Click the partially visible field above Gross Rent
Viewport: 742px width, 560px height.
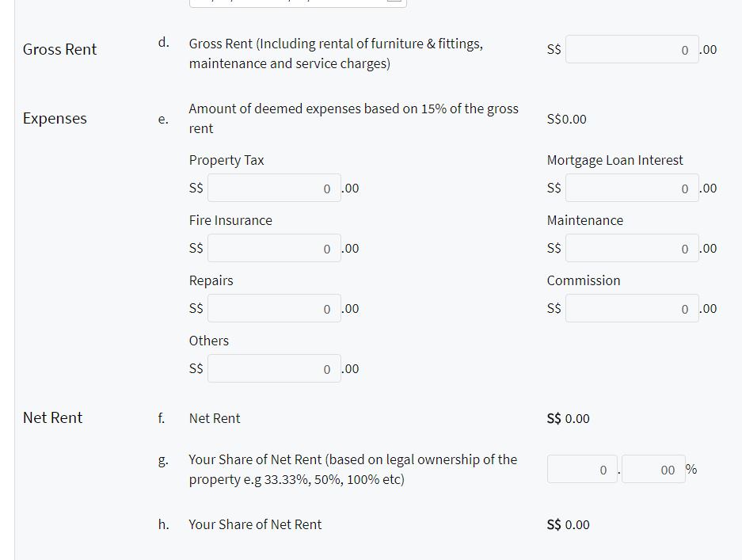(298, 3)
